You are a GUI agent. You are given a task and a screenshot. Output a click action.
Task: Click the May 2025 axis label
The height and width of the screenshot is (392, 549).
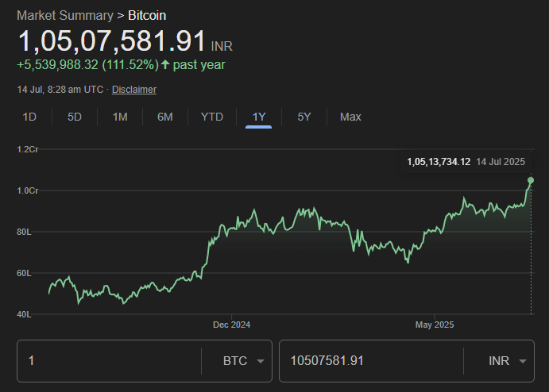click(x=435, y=325)
